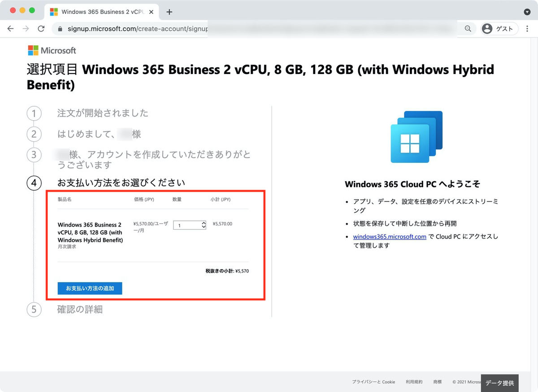Click the データ提供 button

(x=499, y=383)
